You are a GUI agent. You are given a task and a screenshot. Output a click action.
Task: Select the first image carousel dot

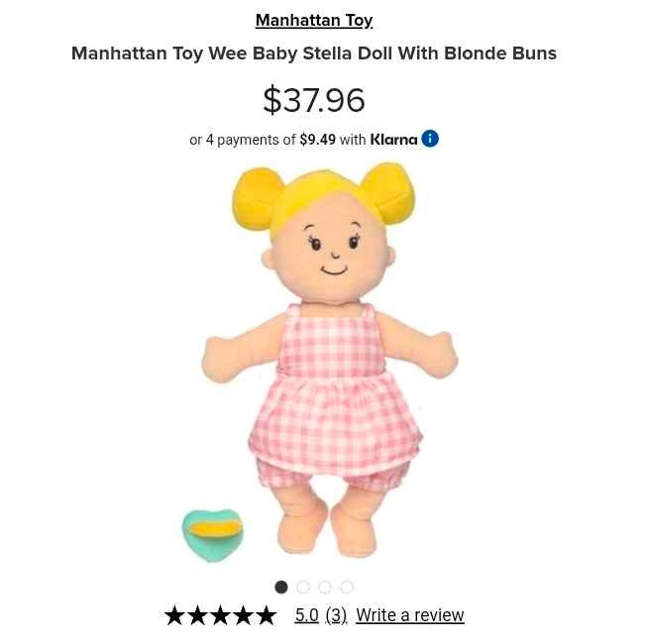(x=281, y=587)
